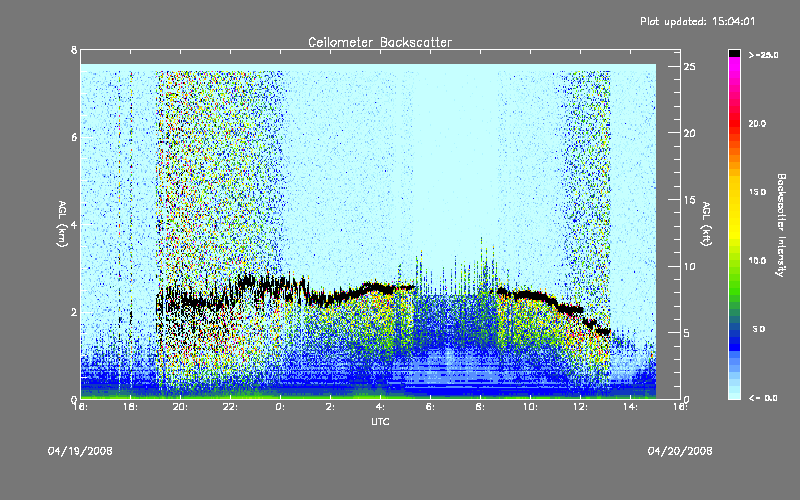Click the "5" tick on the kft axis
The image size is (800, 500).
point(687,333)
